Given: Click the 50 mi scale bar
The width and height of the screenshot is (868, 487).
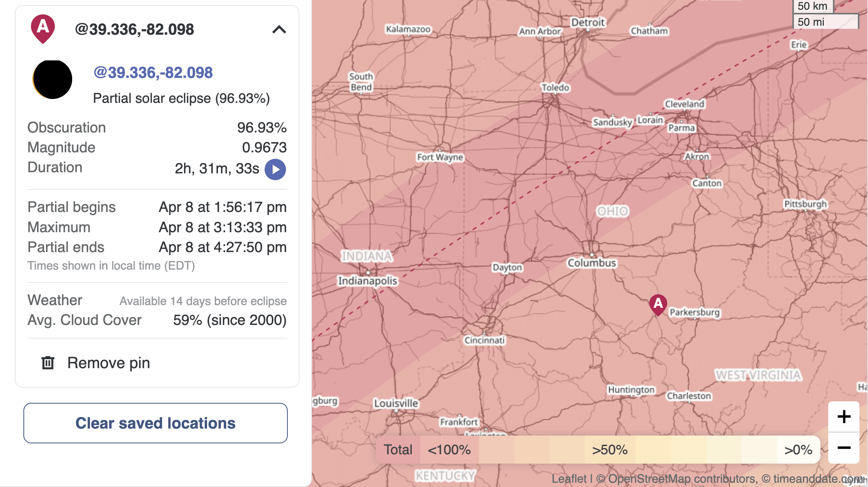Looking at the screenshot, I should [x=825, y=22].
